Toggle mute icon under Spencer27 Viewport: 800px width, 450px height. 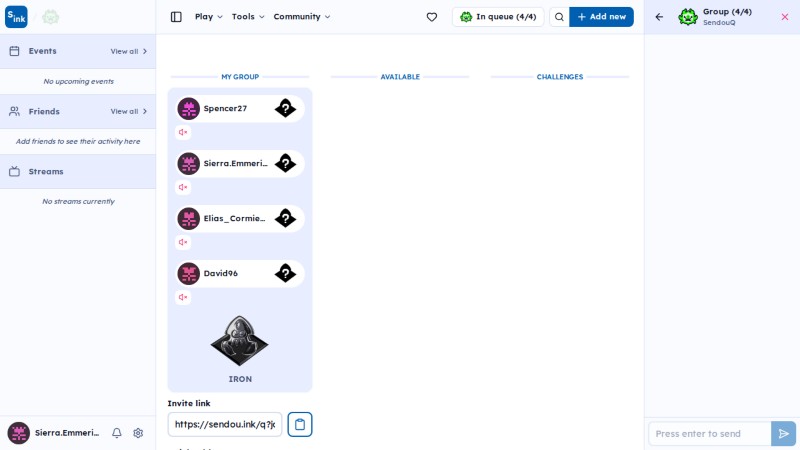click(x=183, y=132)
